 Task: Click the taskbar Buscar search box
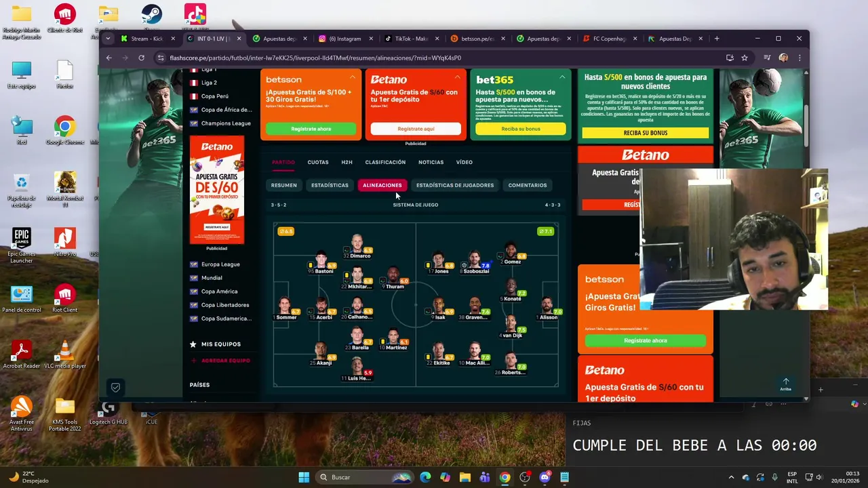(365, 477)
